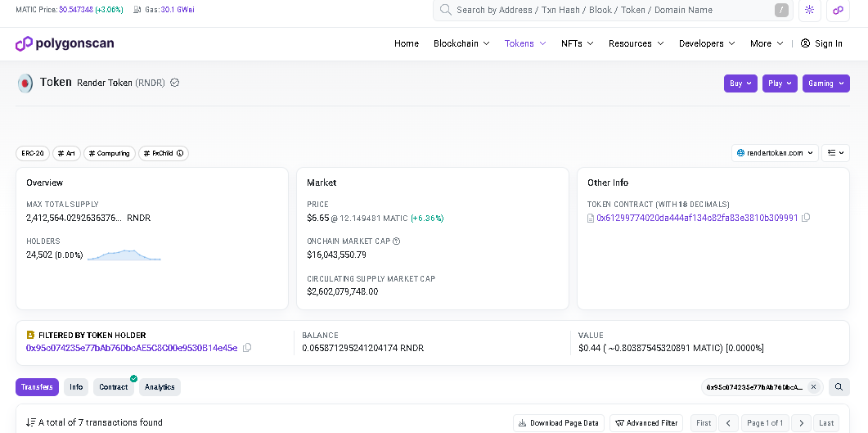Click the # Art tag
The image size is (868, 433).
point(66,153)
